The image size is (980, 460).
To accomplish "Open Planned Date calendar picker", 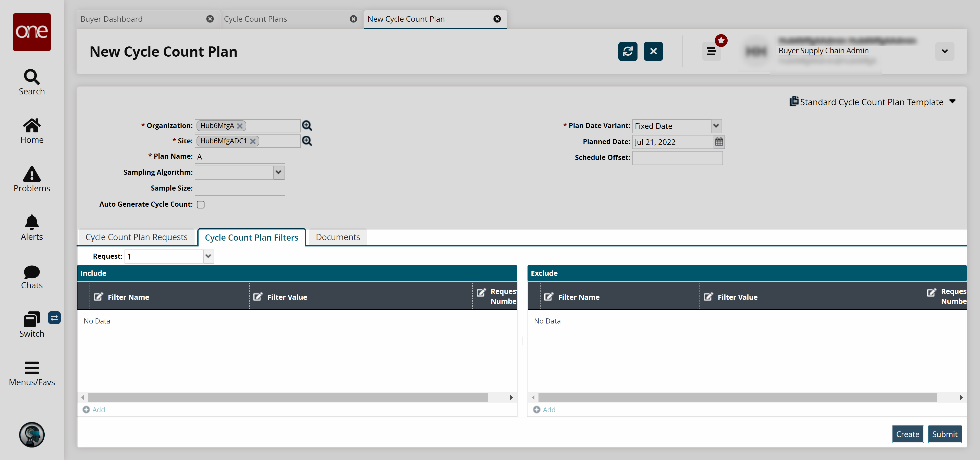I will [719, 142].
